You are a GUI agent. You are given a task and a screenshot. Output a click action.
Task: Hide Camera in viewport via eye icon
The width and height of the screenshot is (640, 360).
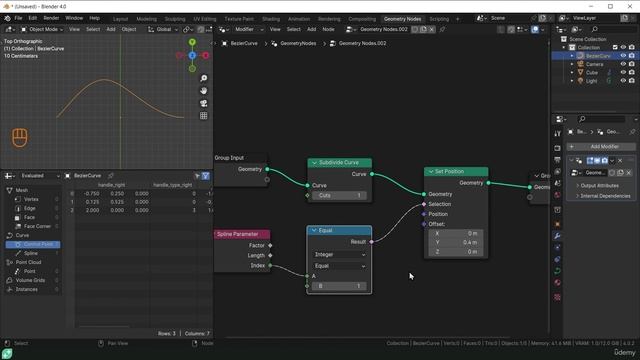pos(623,64)
